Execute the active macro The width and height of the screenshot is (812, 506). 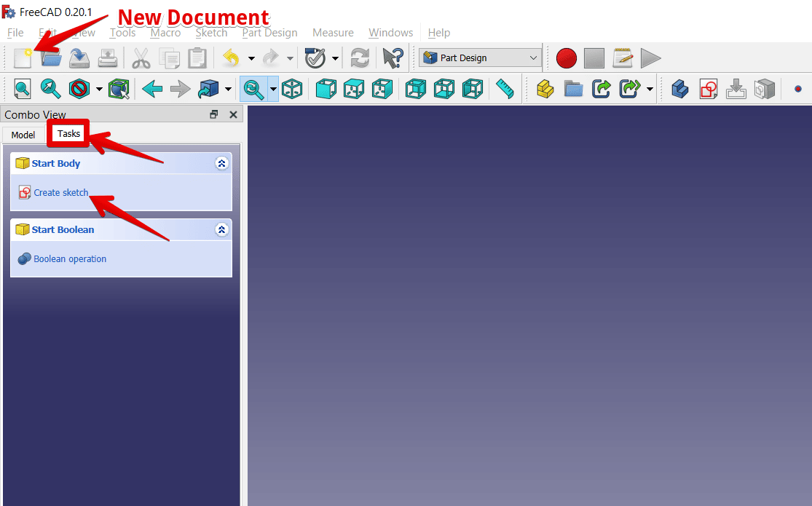click(x=650, y=58)
